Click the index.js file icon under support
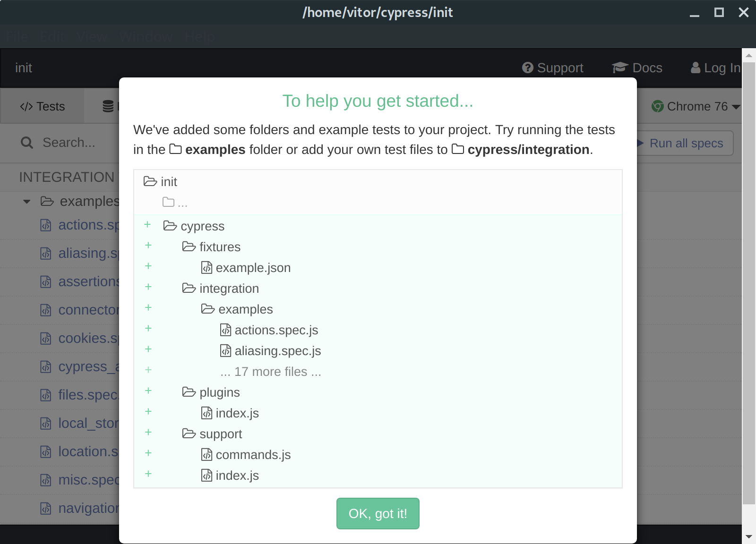This screenshot has height=544, width=756. click(206, 475)
